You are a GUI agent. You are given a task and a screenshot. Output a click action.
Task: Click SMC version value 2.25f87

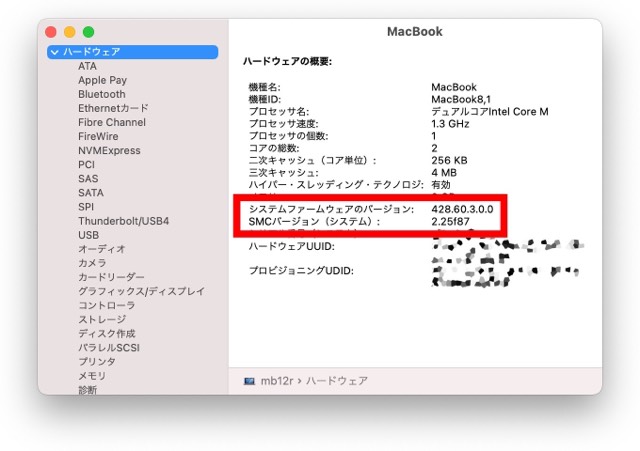coord(450,222)
